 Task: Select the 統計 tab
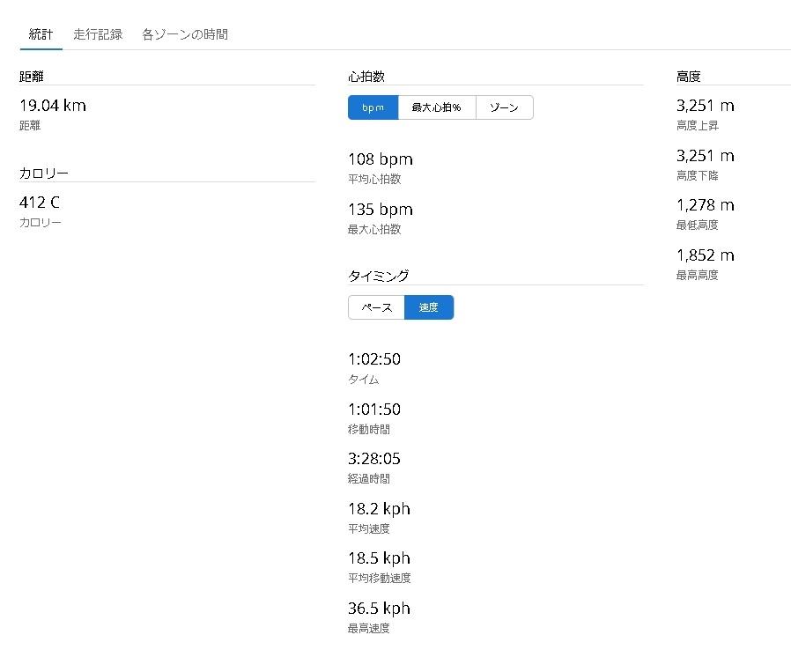[x=41, y=34]
